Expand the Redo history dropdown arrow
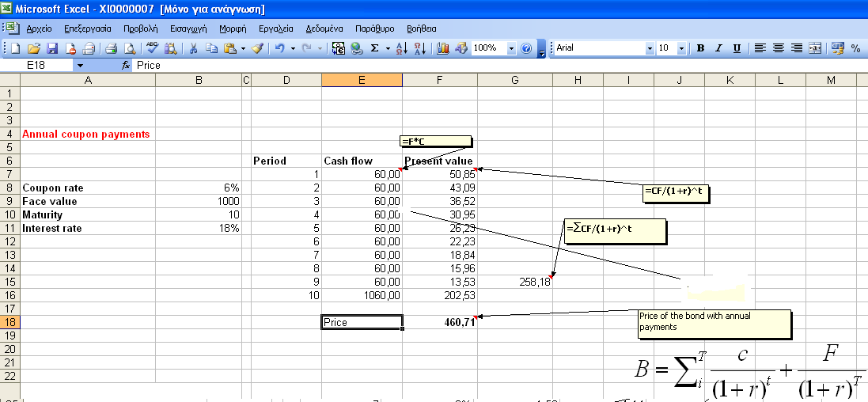Image resolution: width=868 pixels, height=402 pixels. (320, 48)
